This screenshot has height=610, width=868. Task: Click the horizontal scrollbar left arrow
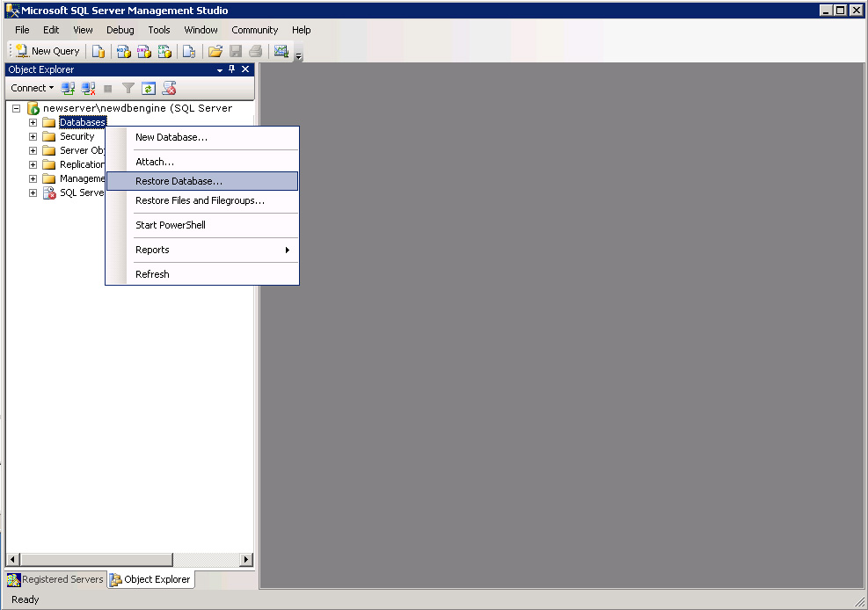(12, 560)
